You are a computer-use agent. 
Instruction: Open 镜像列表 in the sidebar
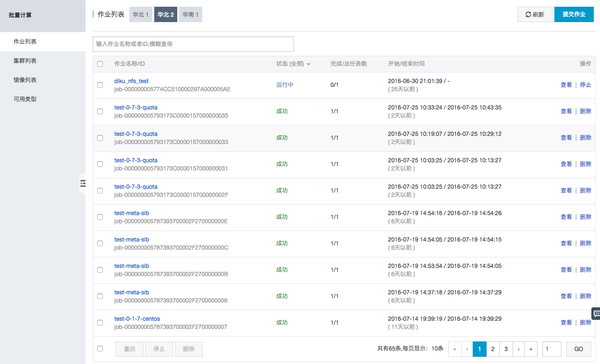[x=43, y=80]
